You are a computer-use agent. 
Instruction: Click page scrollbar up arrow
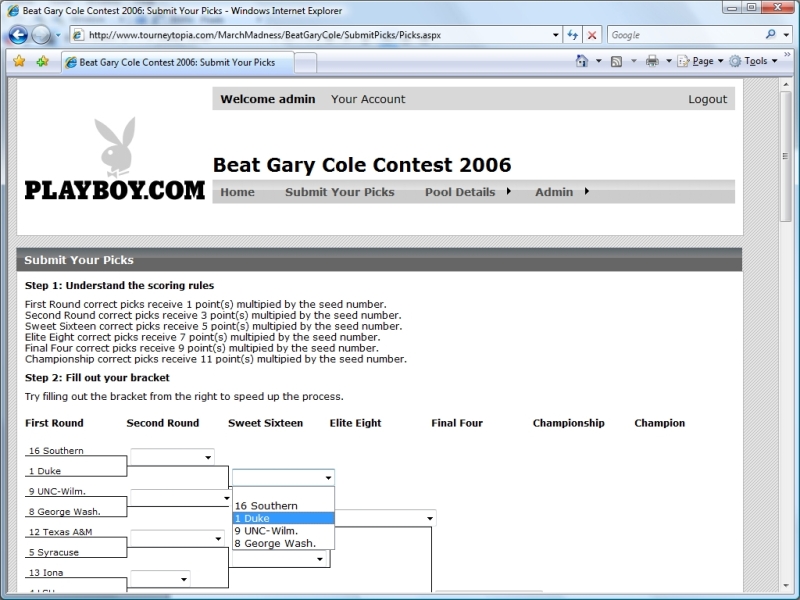[x=786, y=85]
